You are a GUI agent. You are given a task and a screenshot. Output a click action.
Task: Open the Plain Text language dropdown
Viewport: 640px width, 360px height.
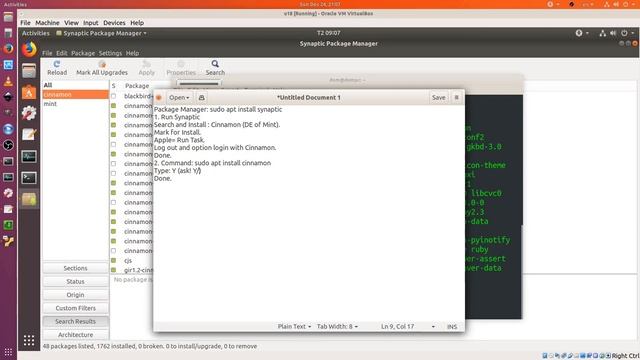coord(294,327)
